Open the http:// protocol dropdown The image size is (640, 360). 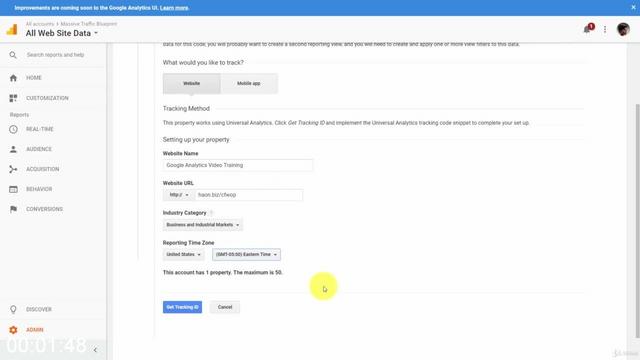(179, 195)
